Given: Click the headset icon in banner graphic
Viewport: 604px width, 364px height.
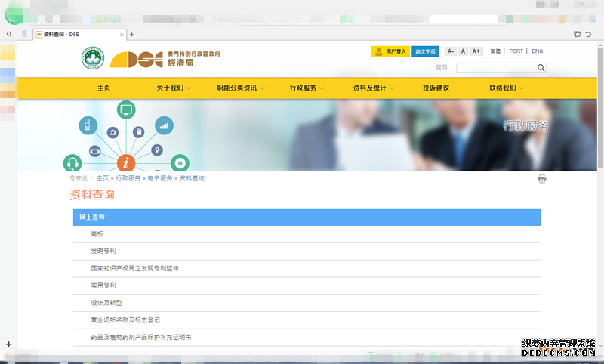Looking at the screenshot, I should (72, 162).
